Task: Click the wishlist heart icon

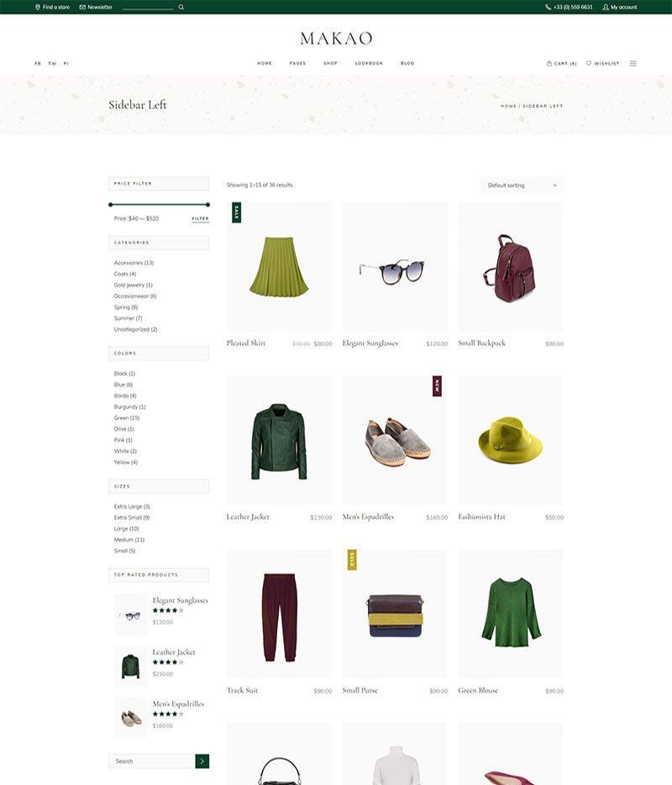Action: pos(589,63)
